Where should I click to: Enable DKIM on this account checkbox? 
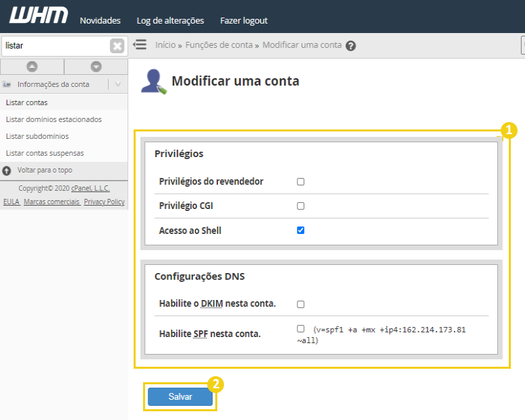coord(301,304)
